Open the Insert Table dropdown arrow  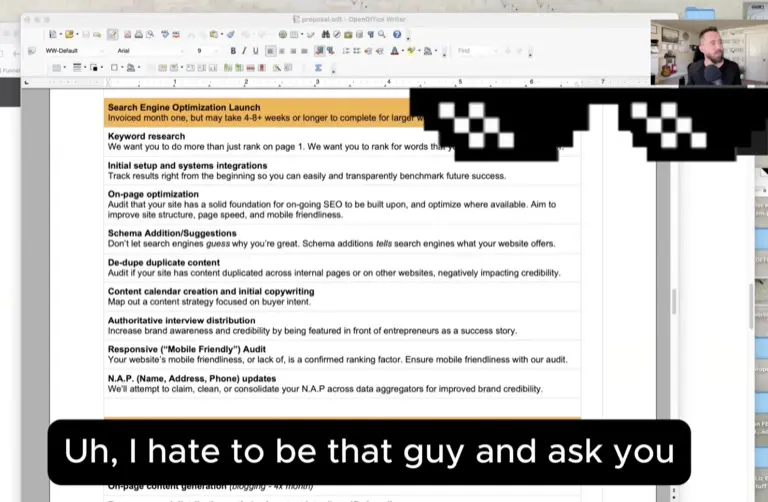click(x=302, y=34)
